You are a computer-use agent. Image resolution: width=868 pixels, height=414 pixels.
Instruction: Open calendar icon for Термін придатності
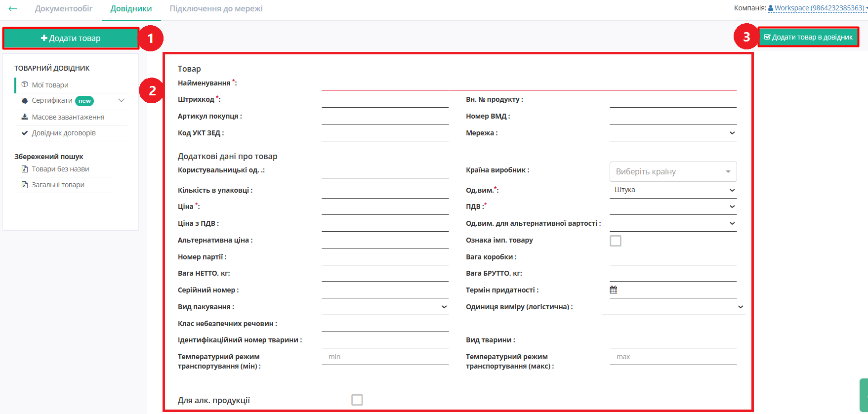[x=614, y=290]
